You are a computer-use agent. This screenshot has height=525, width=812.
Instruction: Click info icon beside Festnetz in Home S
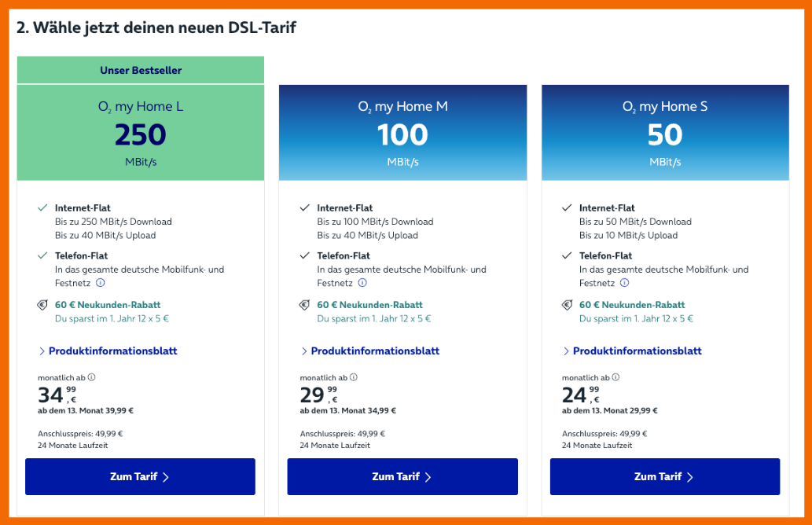pos(625,283)
